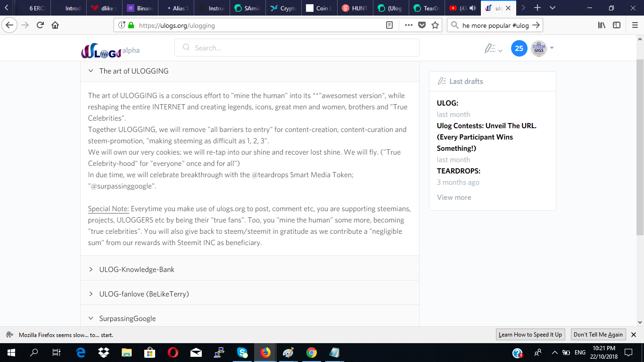Open page actions three-dots menu

[x=409, y=25]
